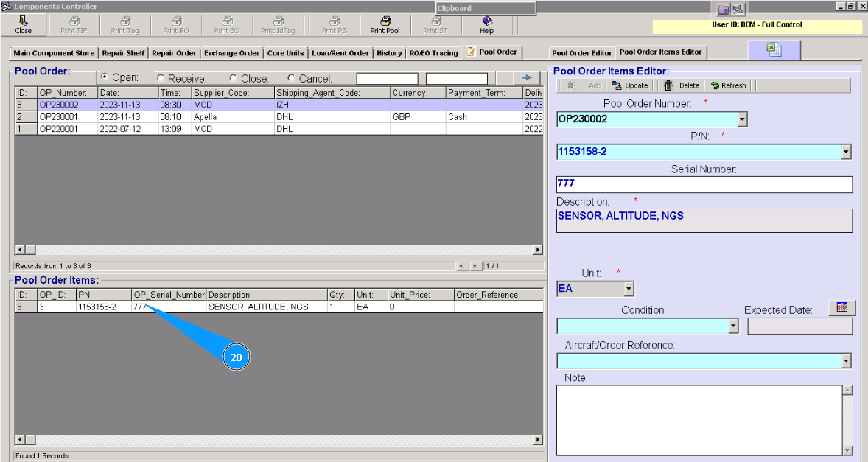The height and width of the screenshot is (462, 868).
Task: Click the Print IdTag toolbar icon
Action: (x=278, y=26)
